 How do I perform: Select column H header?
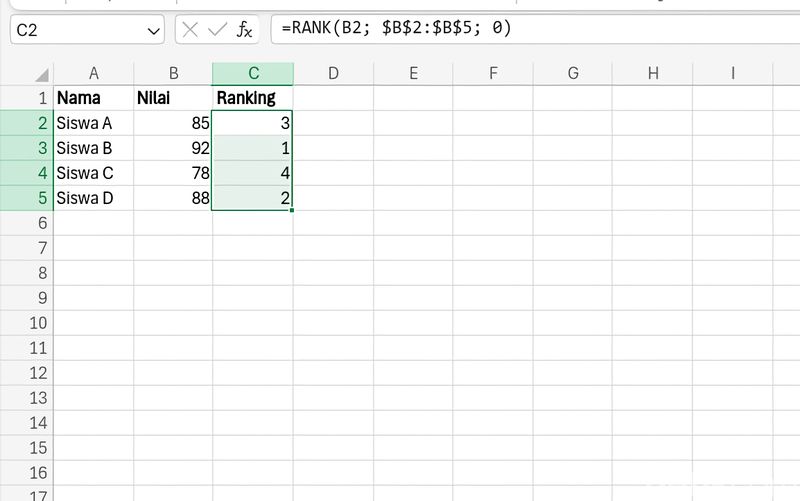[653, 73]
